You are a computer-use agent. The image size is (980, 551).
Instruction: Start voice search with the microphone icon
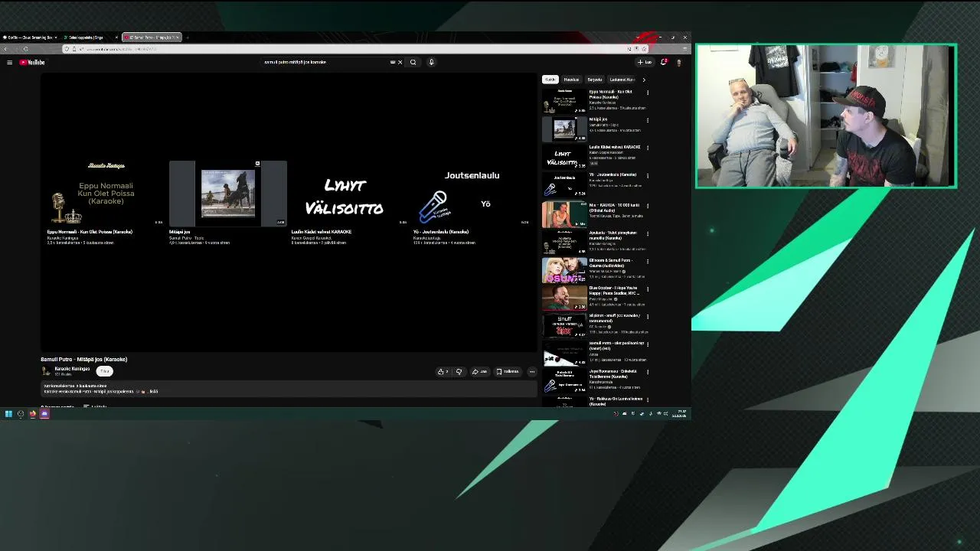(x=431, y=62)
